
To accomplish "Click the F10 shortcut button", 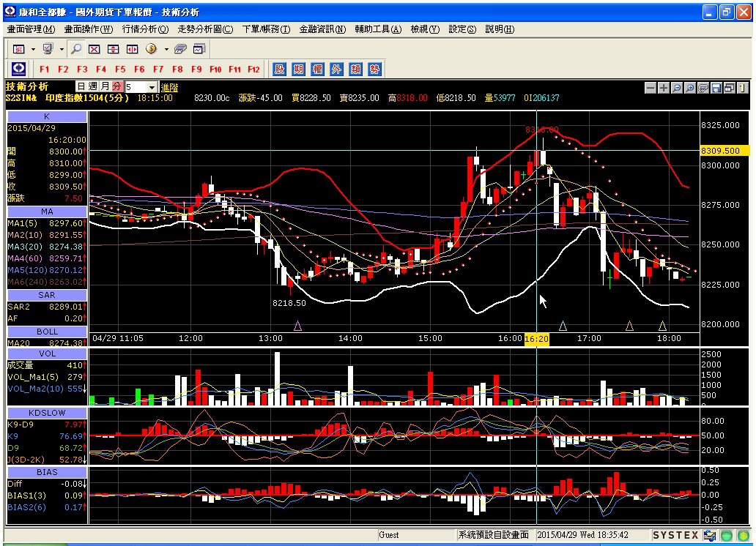I will 215,69.
